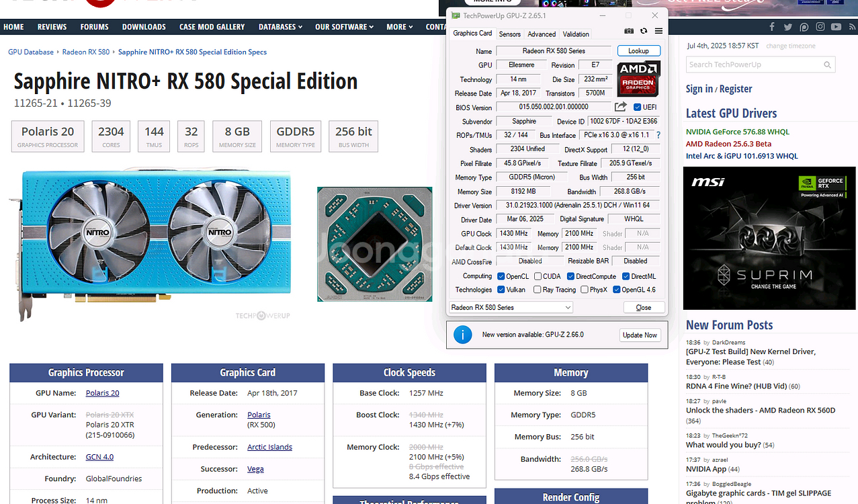The image size is (858, 504).
Task: Open the YouTube icon in header
Action: (836, 27)
